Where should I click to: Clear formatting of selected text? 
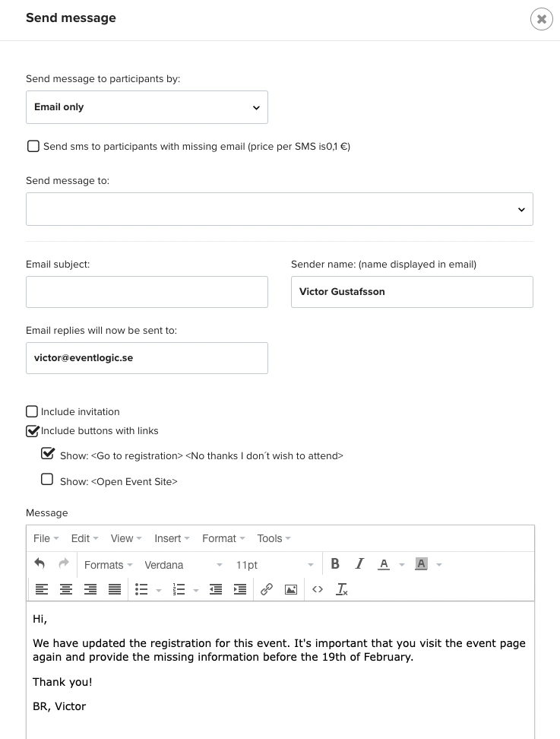(342, 589)
